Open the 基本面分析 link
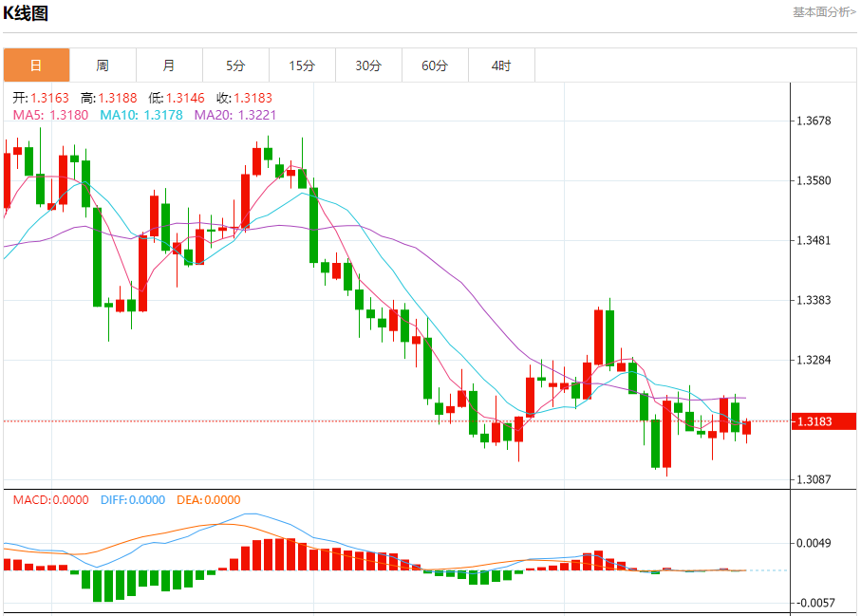Image resolution: width=861 pixels, height=616 pixels. (x=824, y=12)
